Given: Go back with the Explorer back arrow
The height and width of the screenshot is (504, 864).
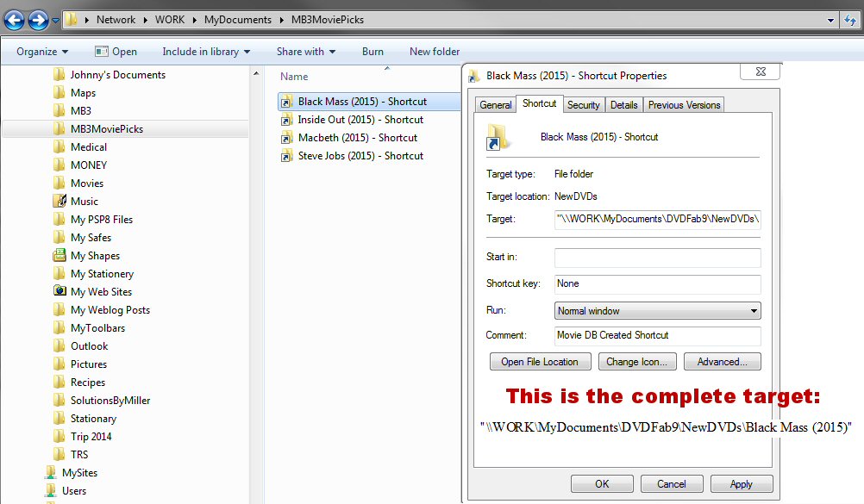Looking at the screenshot, I should coord(14,21).
